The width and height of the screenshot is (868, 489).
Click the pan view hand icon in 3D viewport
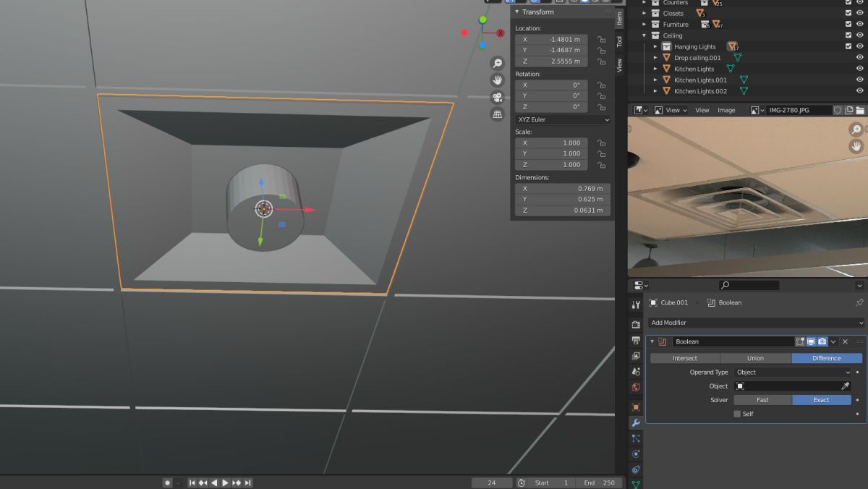pos(497,80)
